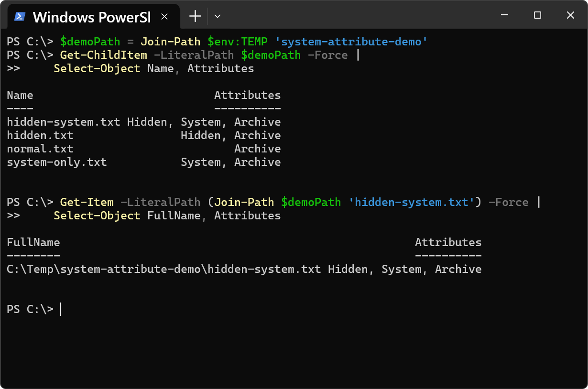Maximize the terminal window
The height and width of the screenshot is (389, 588).
point(537,15)
